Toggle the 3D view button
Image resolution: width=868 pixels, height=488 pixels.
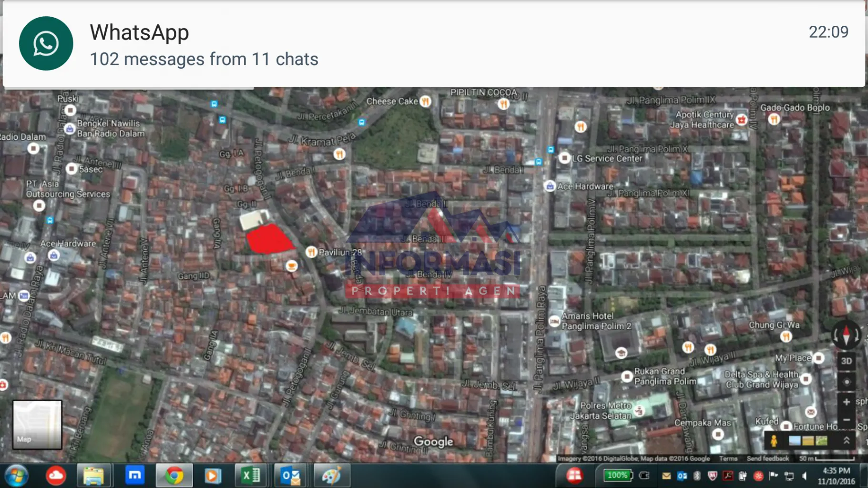tap(847, 361)
